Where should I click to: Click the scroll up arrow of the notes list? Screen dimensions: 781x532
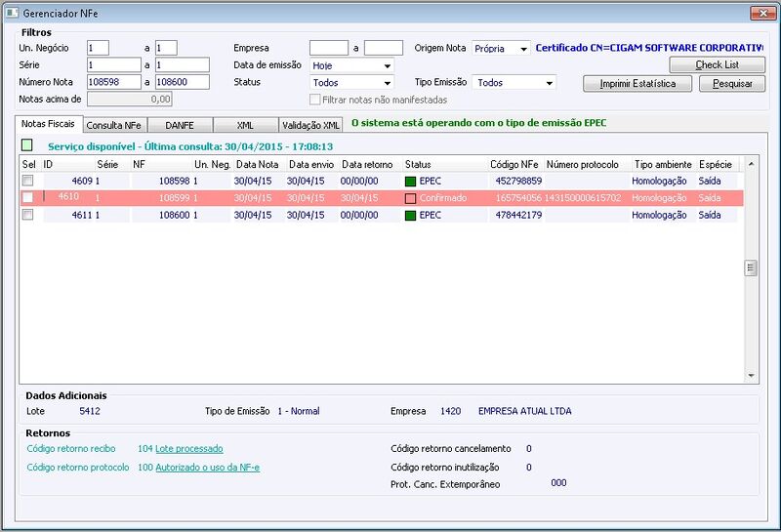pyautogui.click(x=751, y=164)
